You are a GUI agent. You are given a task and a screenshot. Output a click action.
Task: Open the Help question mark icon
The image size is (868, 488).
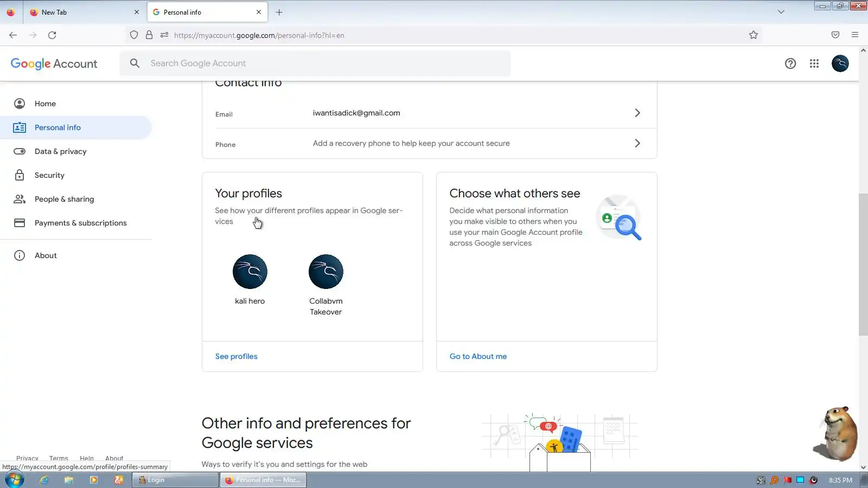(x=790, y=63)
